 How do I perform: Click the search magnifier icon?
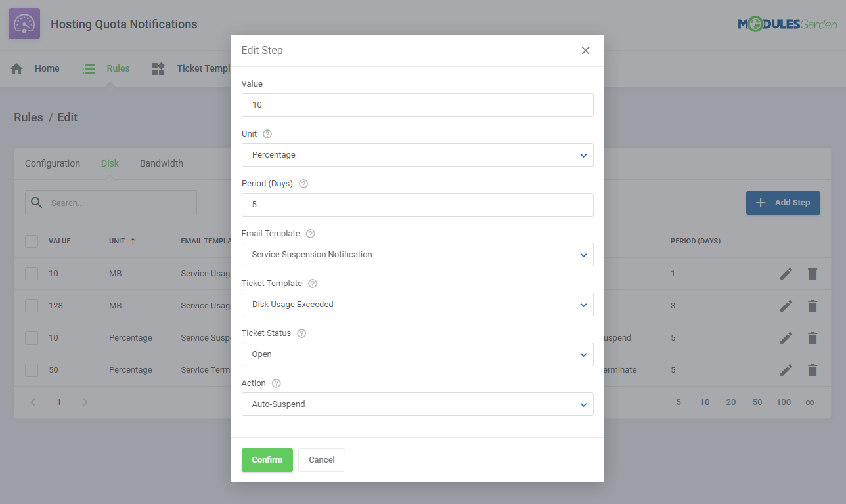[37, 202]
